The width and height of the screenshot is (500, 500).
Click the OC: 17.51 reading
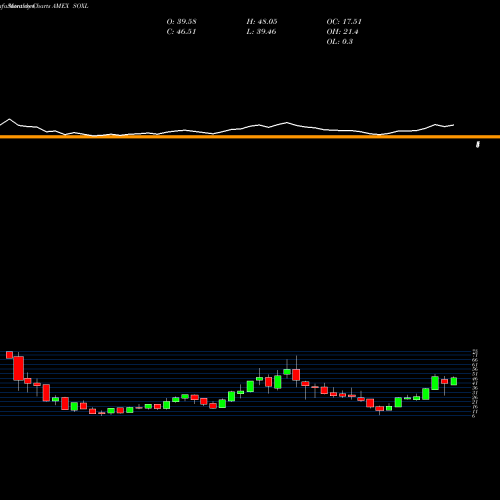coord(344,22)
